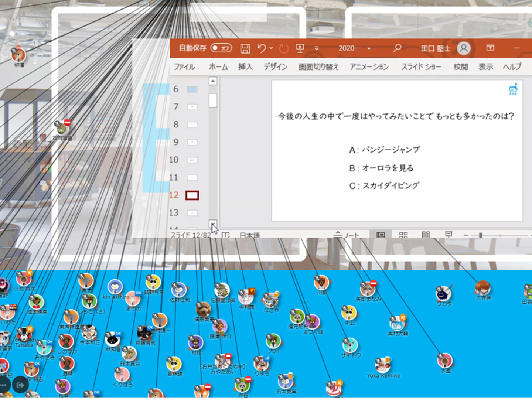The width and height of the screenshot is (532, 399).
Task: Select the highlighted slide 12 thumbnail
Action: (192, 195)
